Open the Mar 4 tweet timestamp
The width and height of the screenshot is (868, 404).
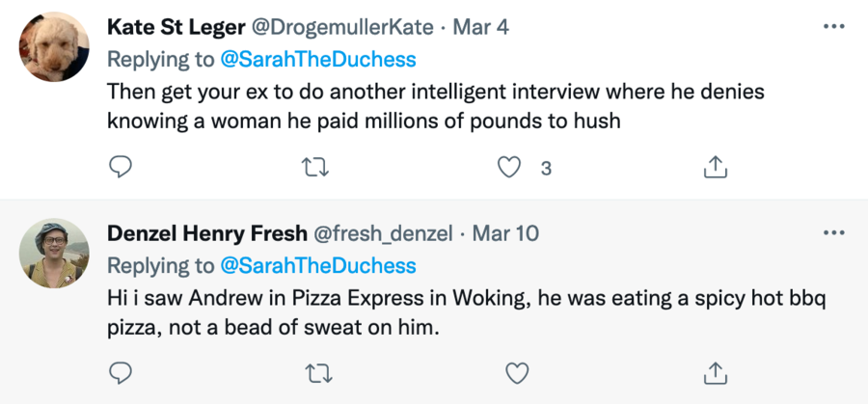481,27
